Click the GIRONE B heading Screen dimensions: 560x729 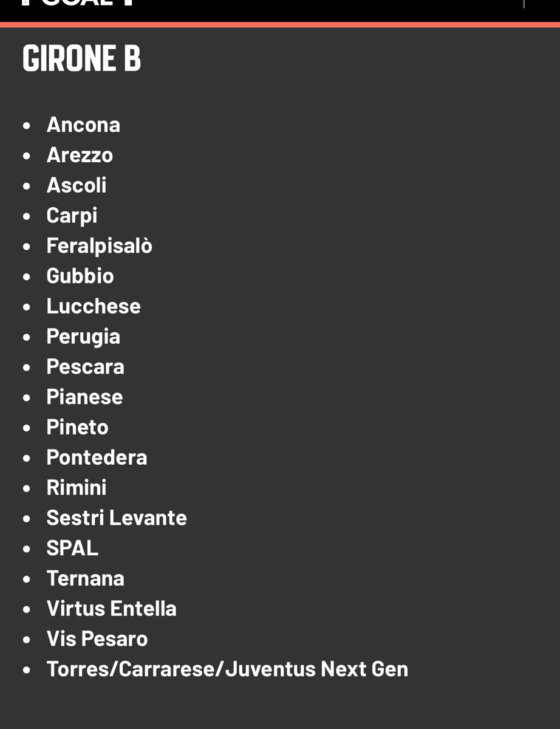81,58
